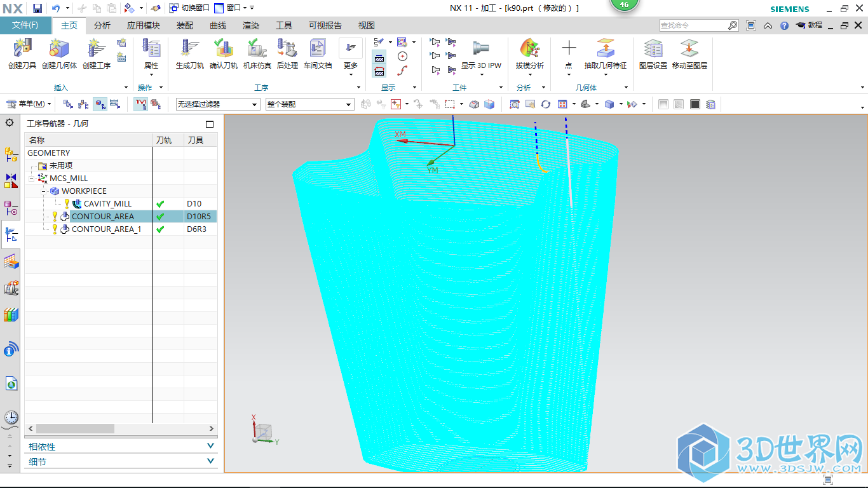Click the Help question mark button
This screenshot has height=488, width=868.
(x=784, y=25)
